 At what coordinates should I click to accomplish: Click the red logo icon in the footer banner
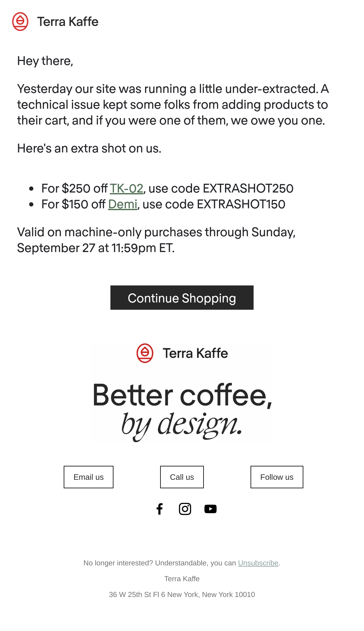coord(145,353)
